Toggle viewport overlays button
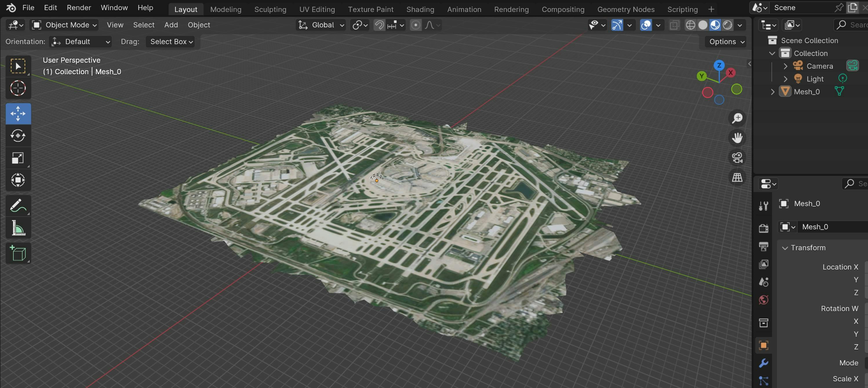The width and height of the screenshot is (868, 388). click(x=646, y=25)
